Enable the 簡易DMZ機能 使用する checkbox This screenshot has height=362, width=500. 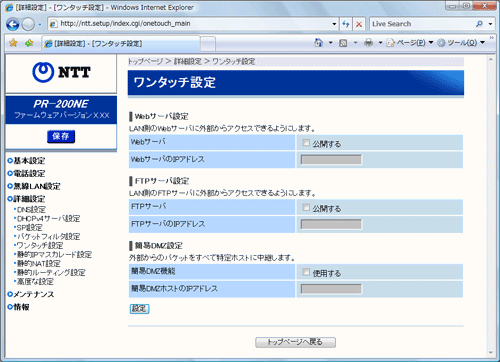pyautogui.click(x=306, y=272)
